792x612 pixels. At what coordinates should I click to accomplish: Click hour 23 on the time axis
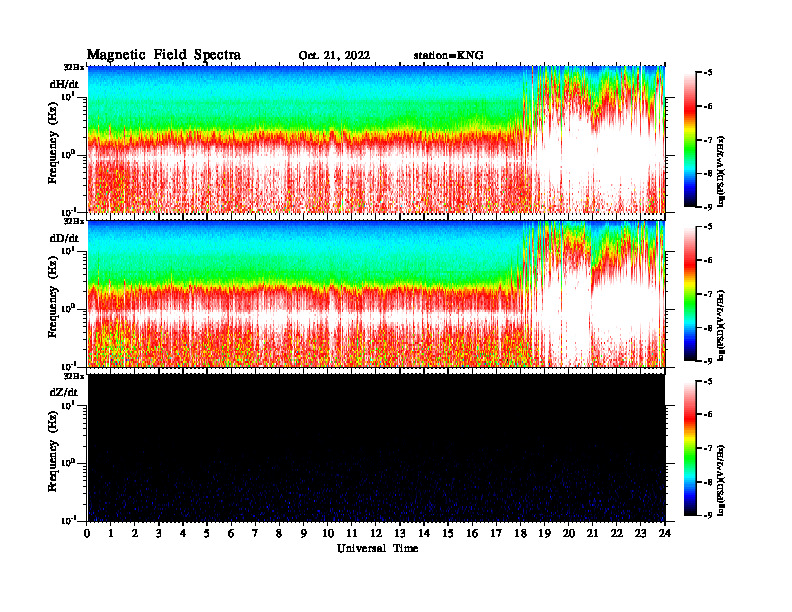[x=640, y=533]
